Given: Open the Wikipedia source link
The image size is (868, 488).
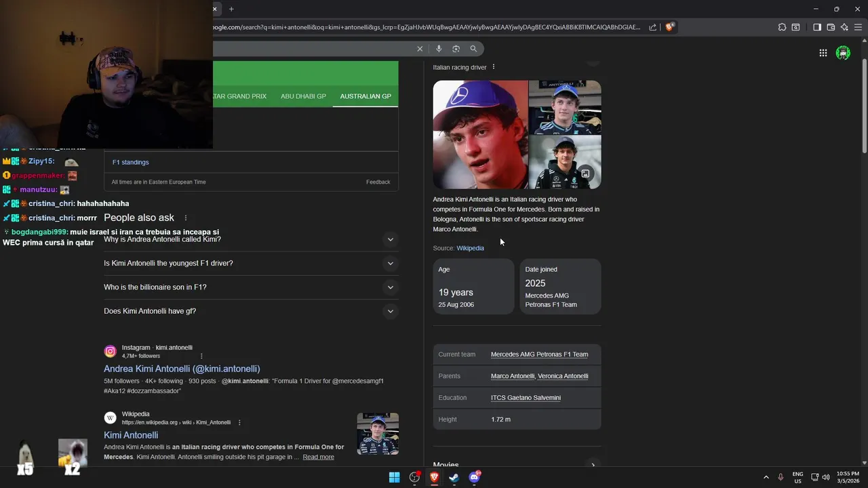Looking at the screenshot, I should (x=470, y=248).
